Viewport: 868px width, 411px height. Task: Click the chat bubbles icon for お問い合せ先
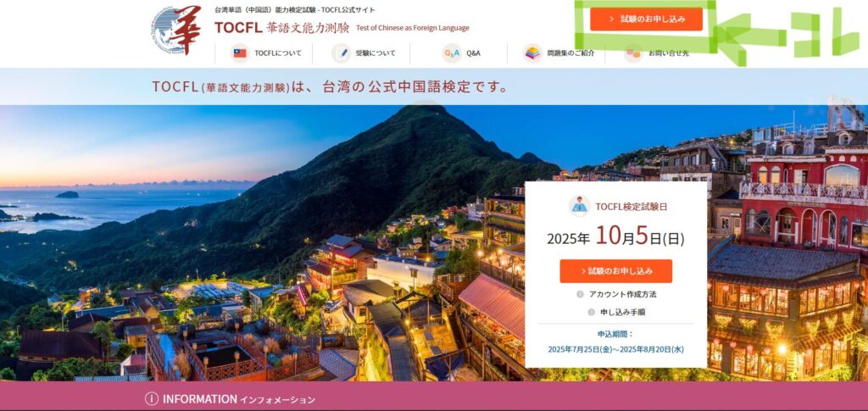(633, 53)
